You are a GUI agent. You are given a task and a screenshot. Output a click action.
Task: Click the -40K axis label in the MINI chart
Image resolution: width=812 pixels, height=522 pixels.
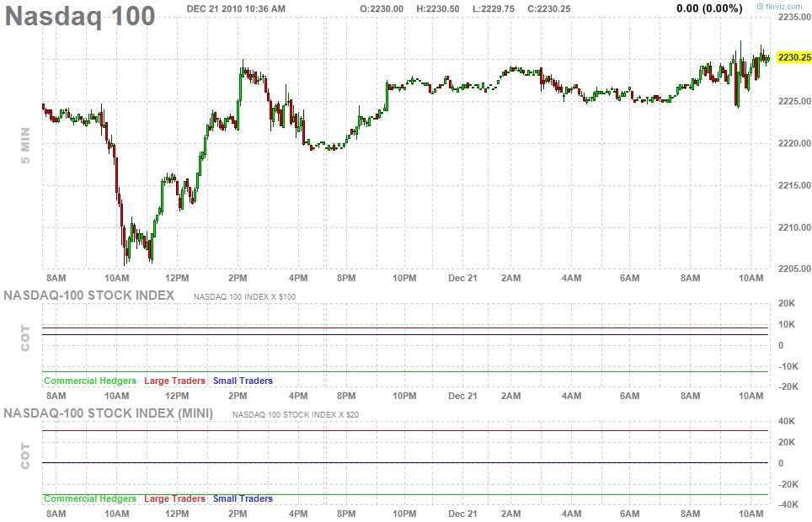(x=788, y=504)
